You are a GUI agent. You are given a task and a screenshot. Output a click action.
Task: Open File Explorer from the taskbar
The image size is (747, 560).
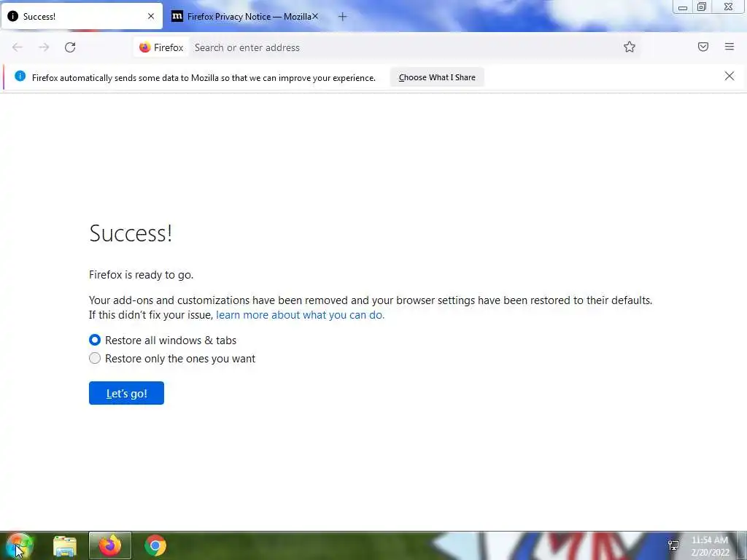coord(65,545)
